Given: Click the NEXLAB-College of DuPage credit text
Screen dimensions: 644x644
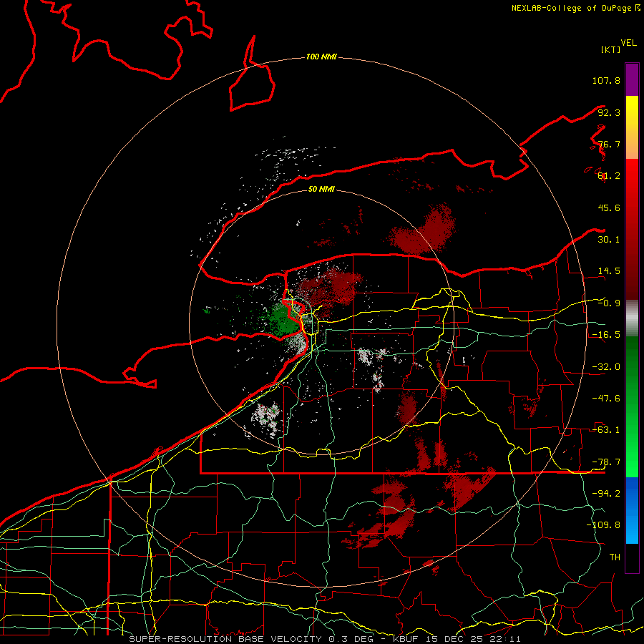Looking at the screenshot, I should pos(575,8).
